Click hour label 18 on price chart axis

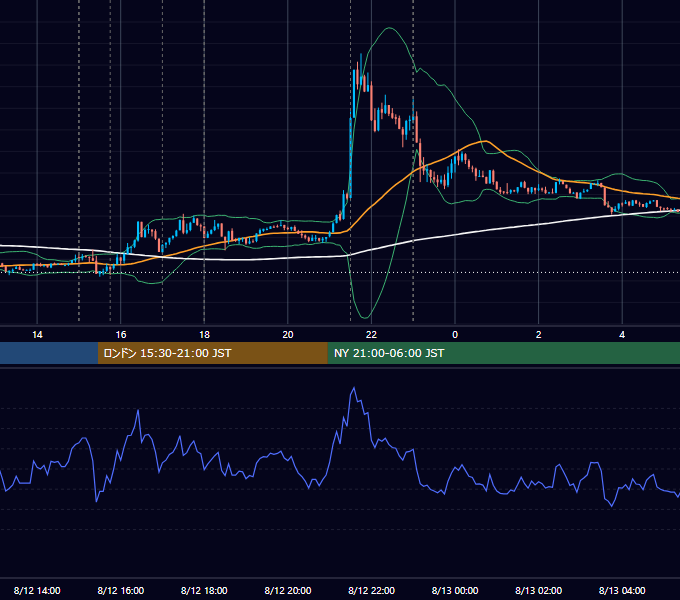[204, 335]
